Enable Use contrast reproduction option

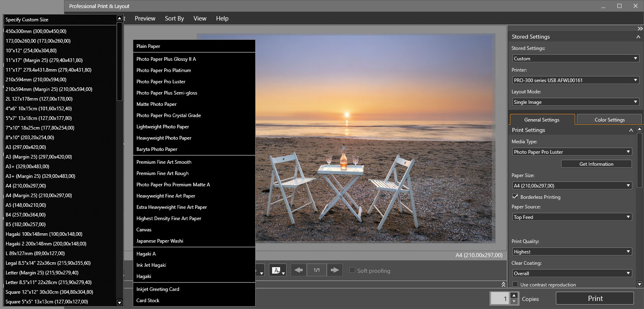(515, 284)
